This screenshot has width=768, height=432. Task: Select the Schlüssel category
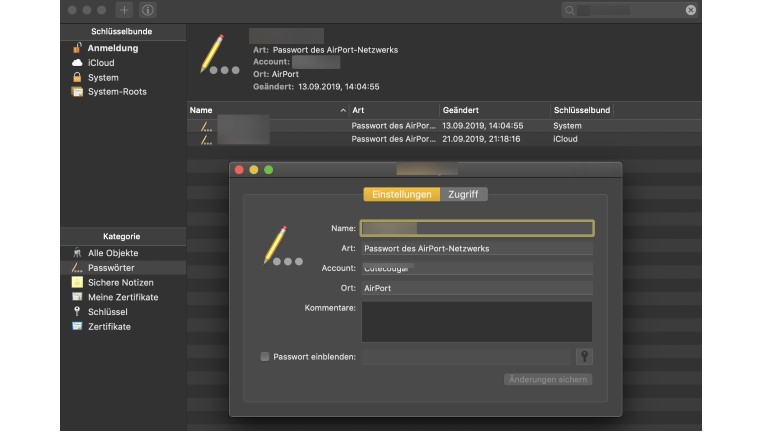point(109,312)
